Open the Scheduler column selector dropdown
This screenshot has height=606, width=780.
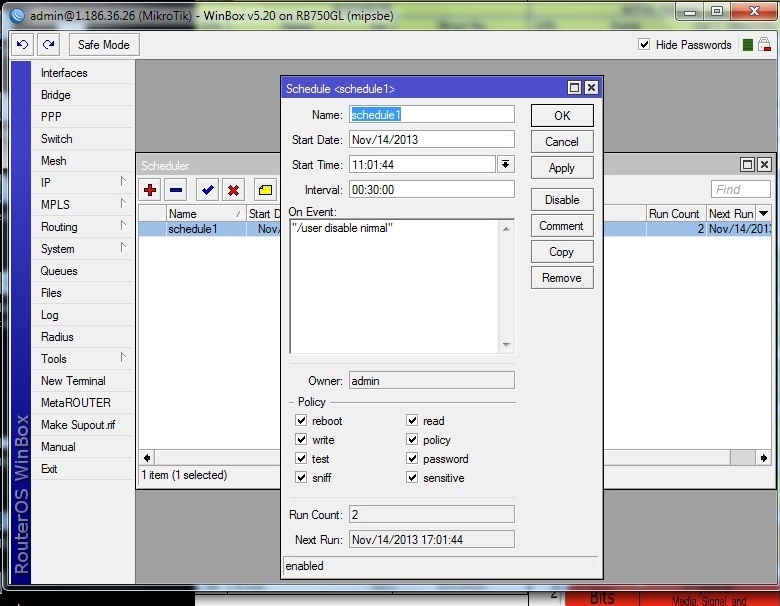tap(764, 213)
